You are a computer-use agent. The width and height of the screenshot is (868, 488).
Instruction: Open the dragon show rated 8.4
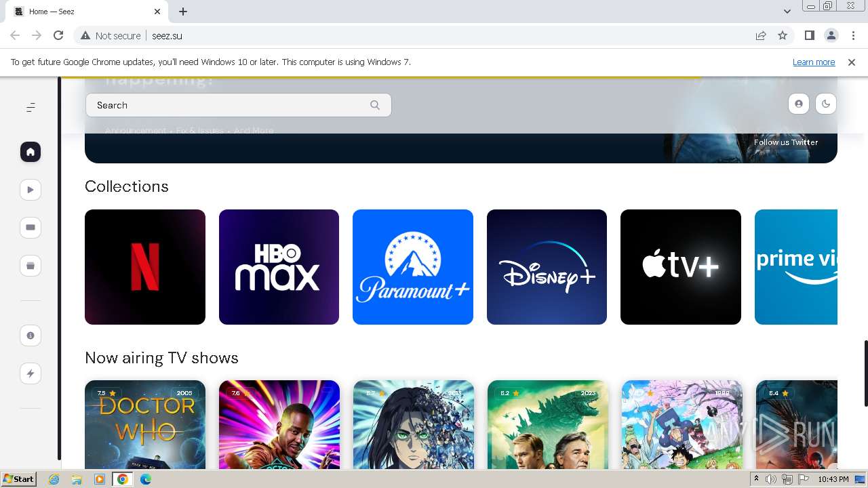pos(796,424)
